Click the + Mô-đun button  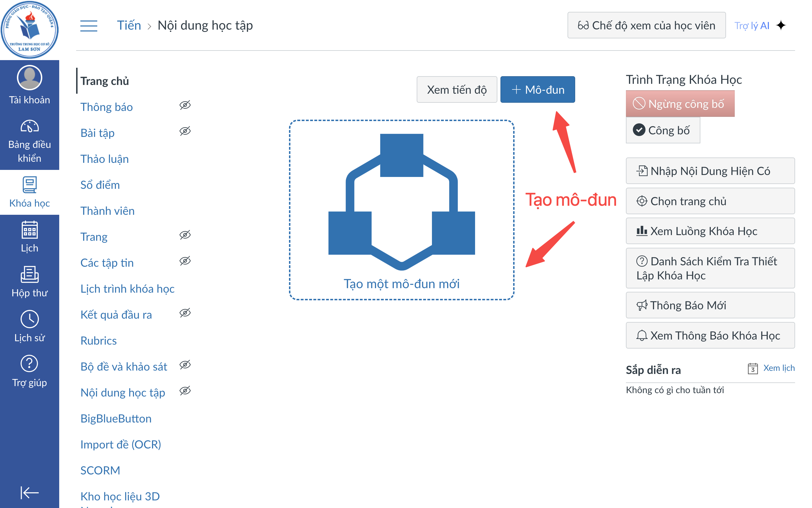(x=538, y=89)
